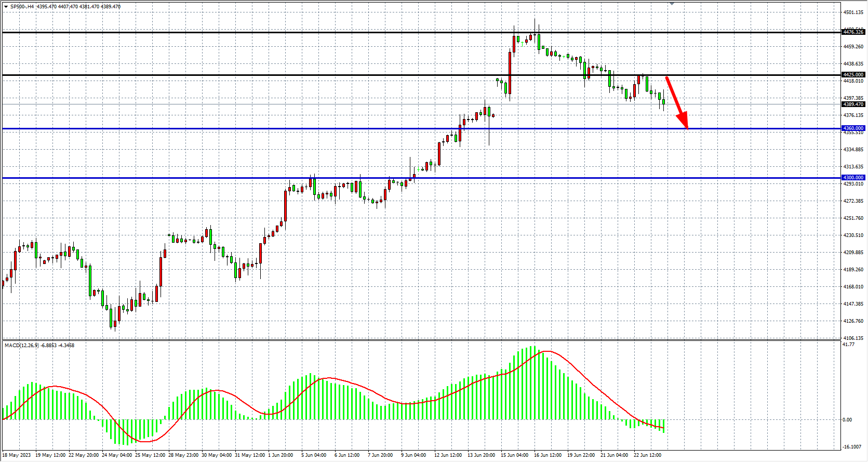The width and height of the screenshot is (868, 462).
Task: Click the MACD 41.77 scale value
Action: (x=848, y=345)
